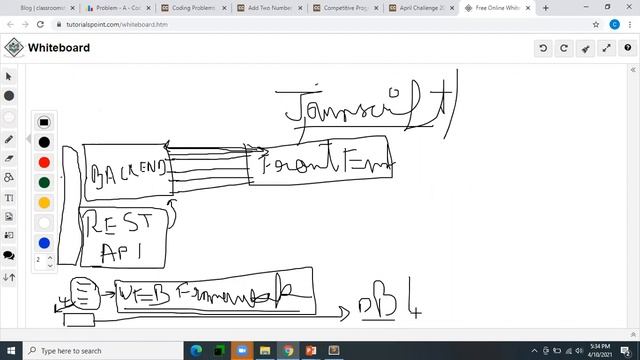Expand the right side panel chevron
This screenshot has height=360, width=640.
click(x=633, y=70)
